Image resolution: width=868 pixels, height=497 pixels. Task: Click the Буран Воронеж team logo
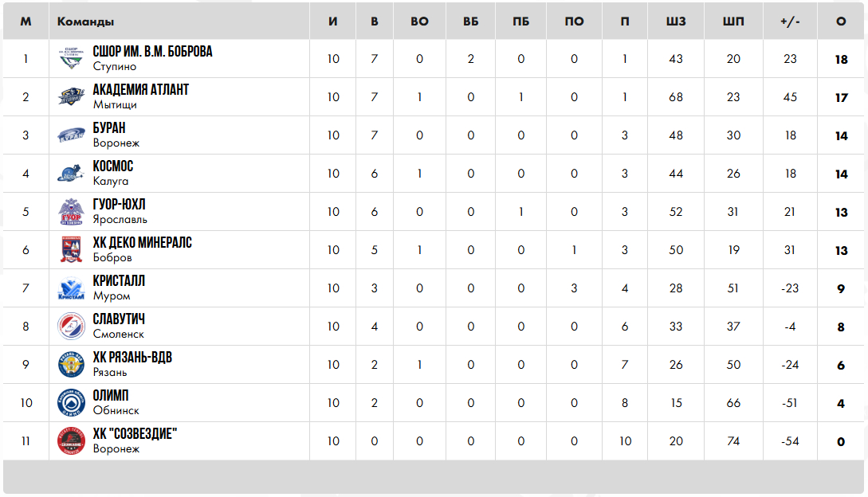[x=72, y=135]
